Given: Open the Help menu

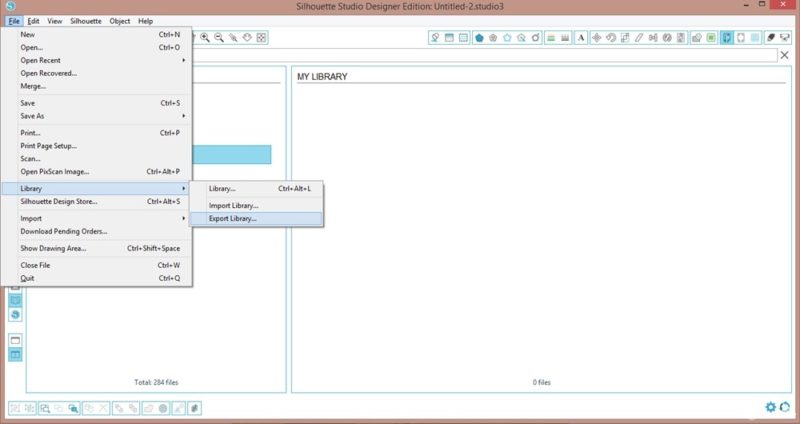Looking at the screenshot, I should pos(145,21).
